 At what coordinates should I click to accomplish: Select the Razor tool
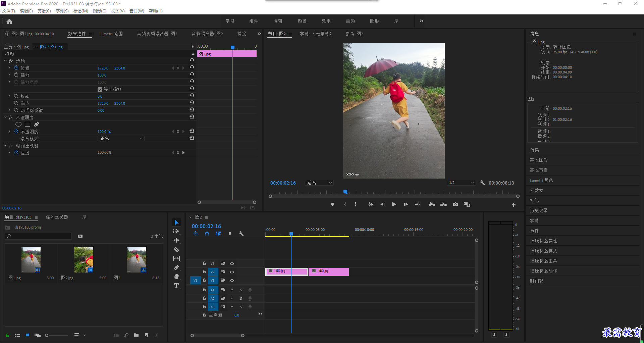pyautogui.click(x=176, y=249)
